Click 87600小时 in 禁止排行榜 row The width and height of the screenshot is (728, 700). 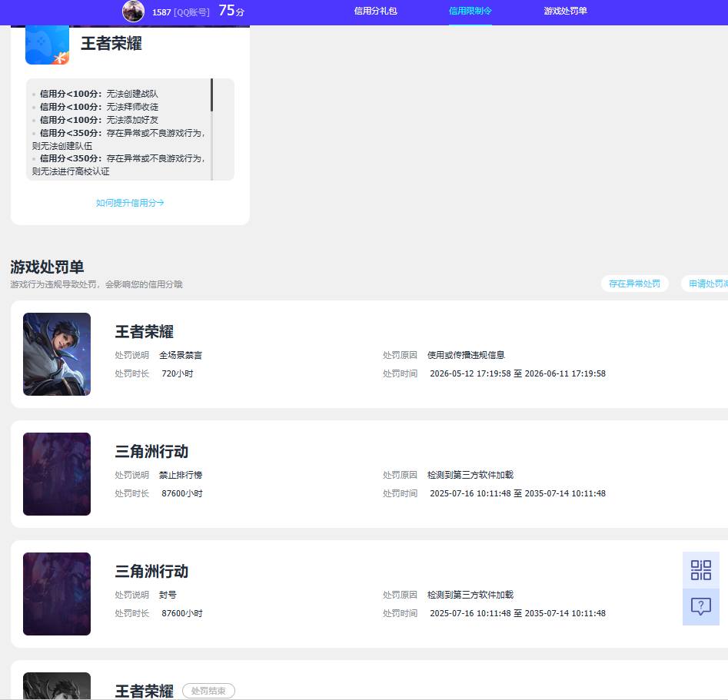(x=182, y=493)
